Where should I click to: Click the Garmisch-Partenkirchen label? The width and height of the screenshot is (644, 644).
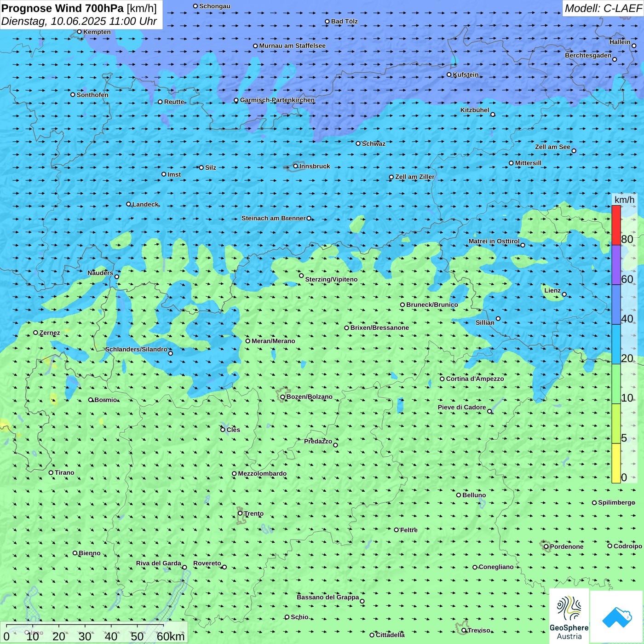(277, 100)
